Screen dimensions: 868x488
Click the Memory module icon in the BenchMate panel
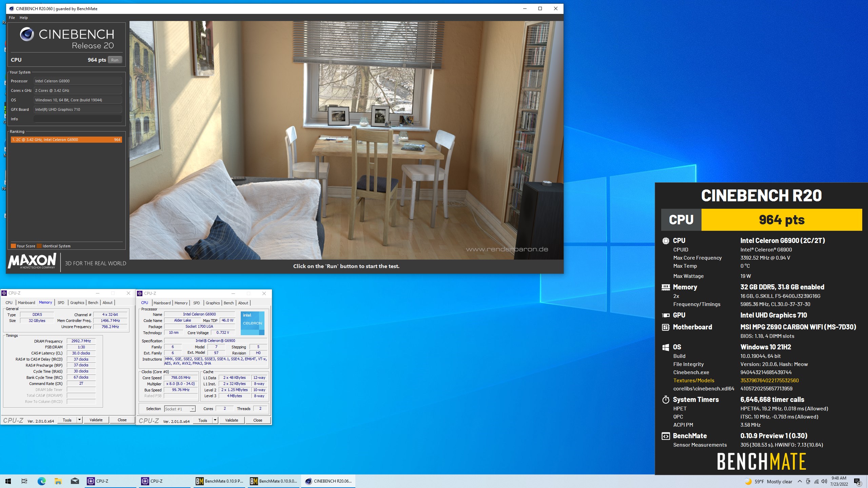666,287
